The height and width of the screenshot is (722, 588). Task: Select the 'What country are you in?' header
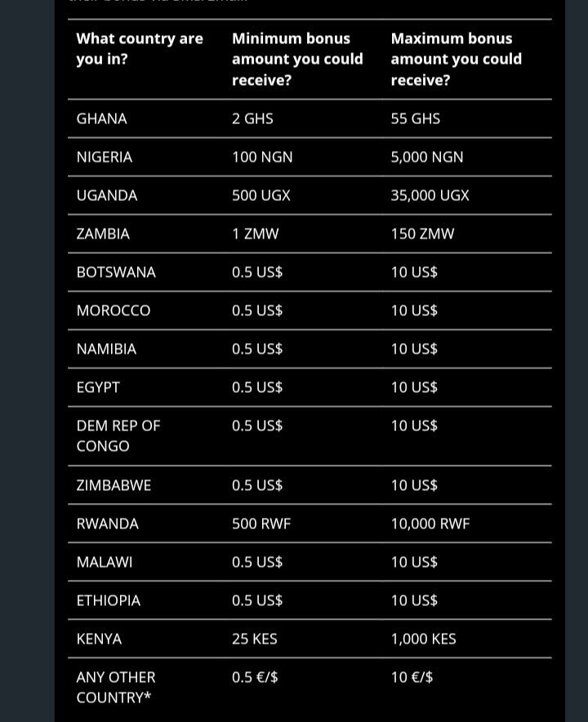click(140, 48)
